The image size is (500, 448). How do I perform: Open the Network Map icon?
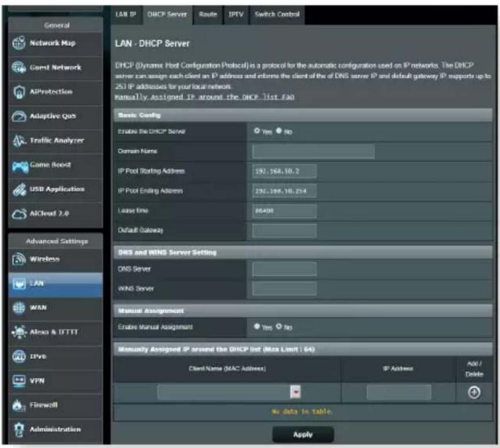(19, 43)
